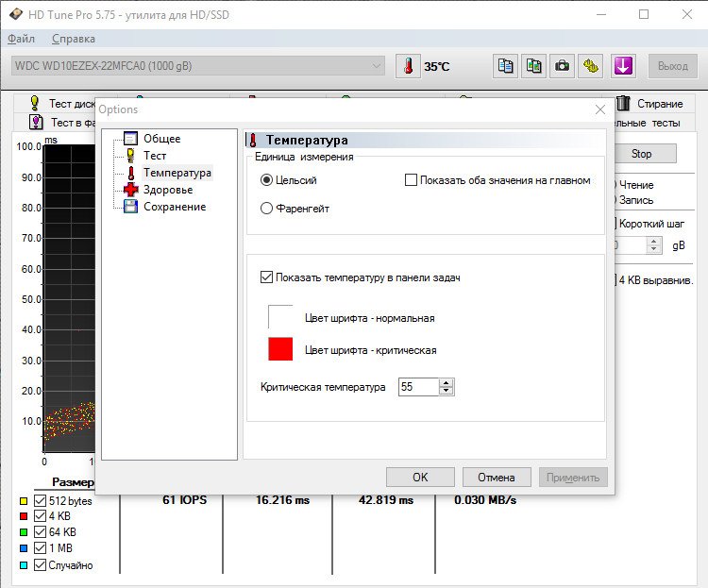Viewport: 708px width, 588px height.
Task: Open the Здоровье section with red cross
Action: point(167,190)
